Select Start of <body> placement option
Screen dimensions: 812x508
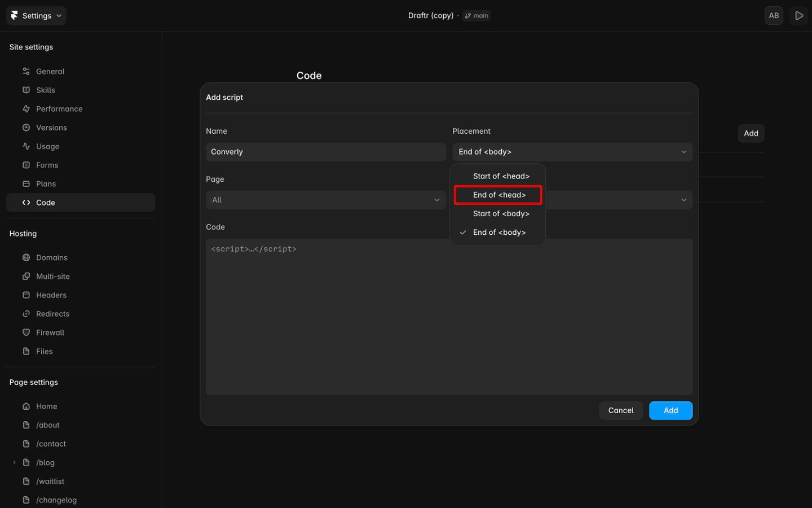coord(498,213)
